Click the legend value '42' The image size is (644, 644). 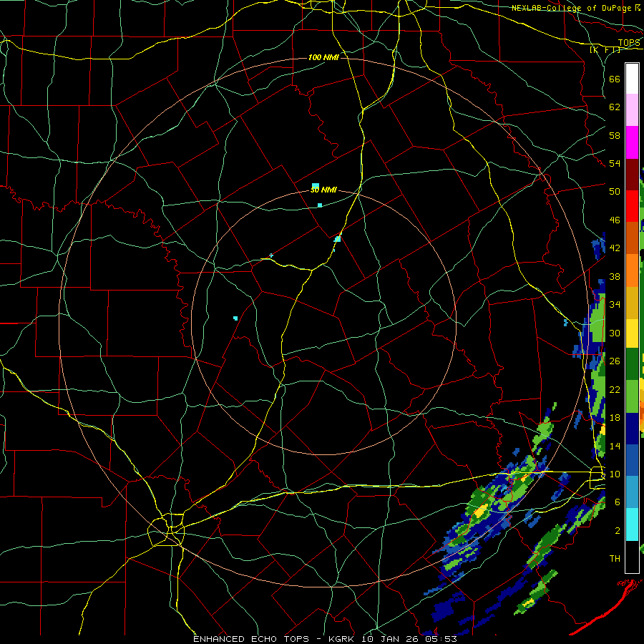coord(615,248)
